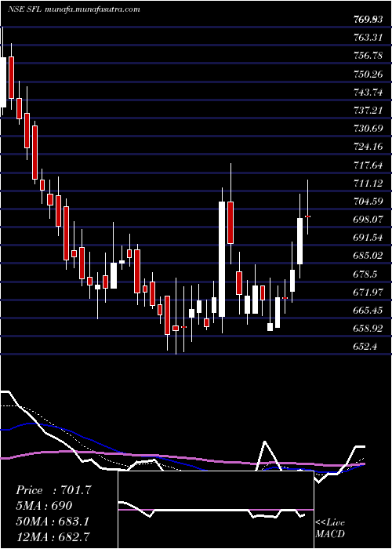
Task: Click the 50MA : 683.1 readout
Action: 53,522
